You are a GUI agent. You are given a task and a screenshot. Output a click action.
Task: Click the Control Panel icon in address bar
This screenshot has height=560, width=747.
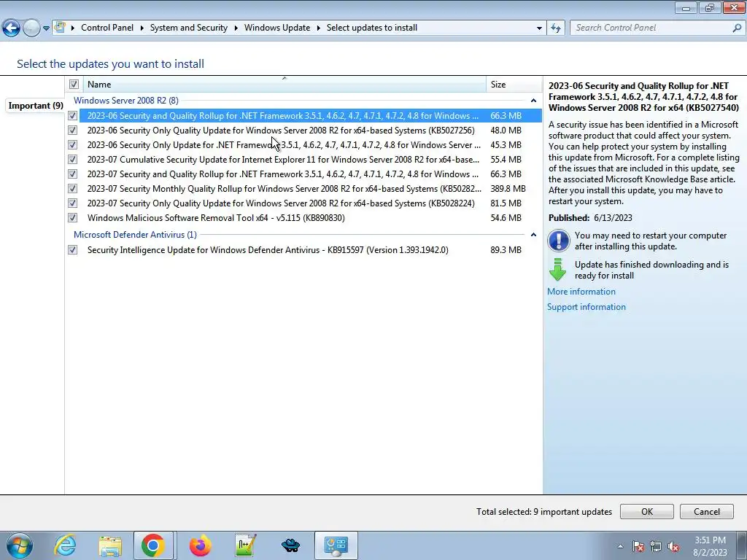coord(60,28)
